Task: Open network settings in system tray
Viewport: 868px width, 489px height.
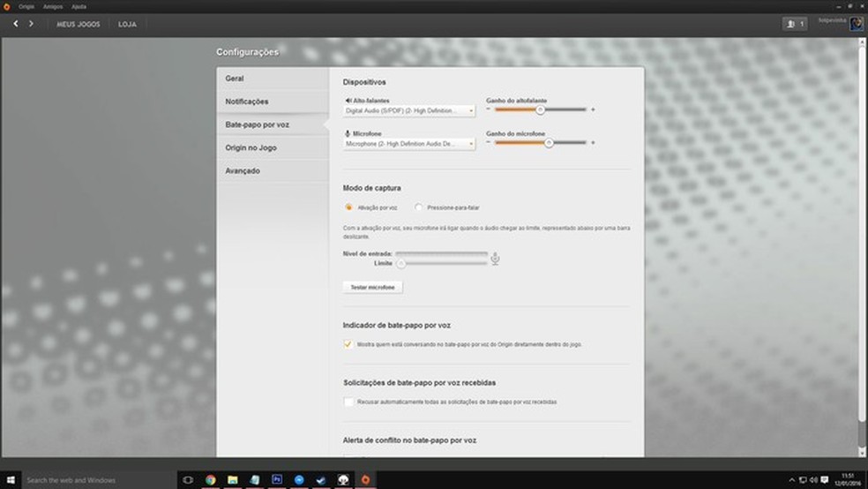Action: (x=802, y=480)
